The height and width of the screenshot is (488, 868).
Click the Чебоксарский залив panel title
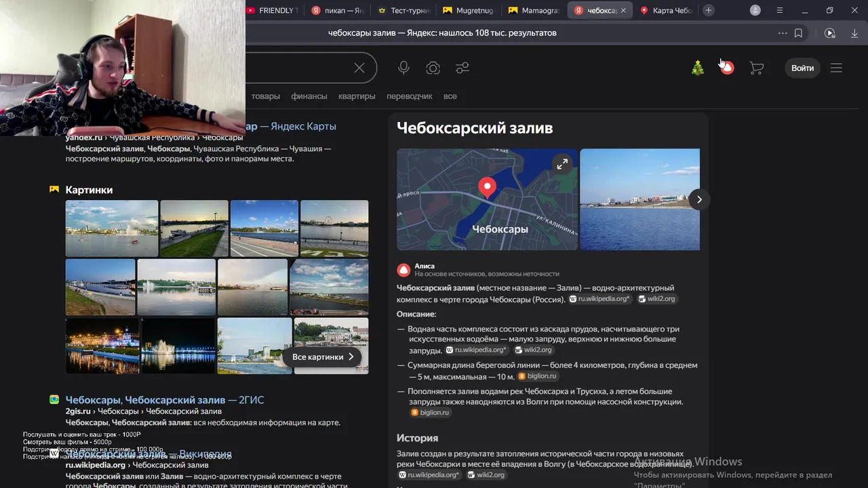coord(475,127)
